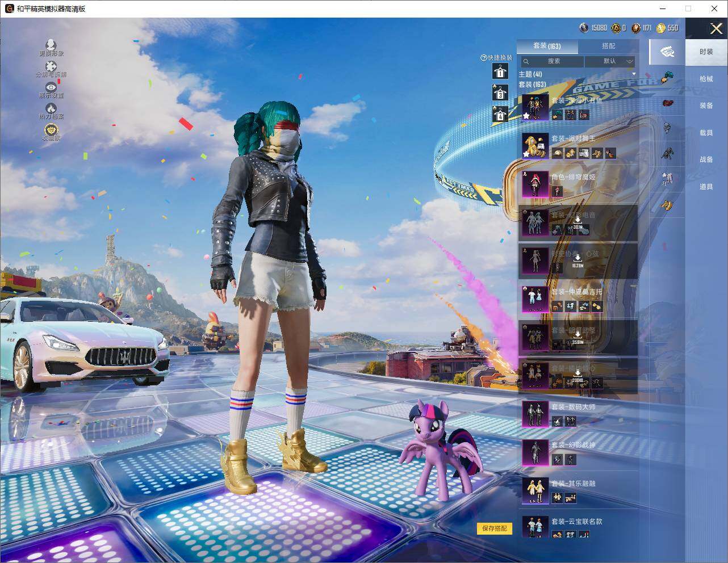Screen dimensions: 728x563
Task: Download the 30.1M outfit set
Action: click(x=578, y=222)
